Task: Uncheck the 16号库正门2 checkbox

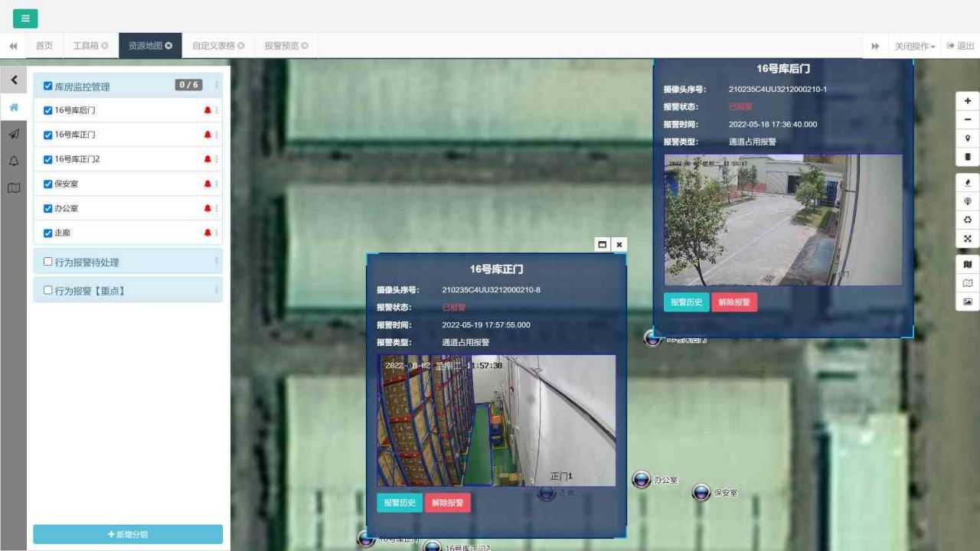Action: click(x=48, y=159)
